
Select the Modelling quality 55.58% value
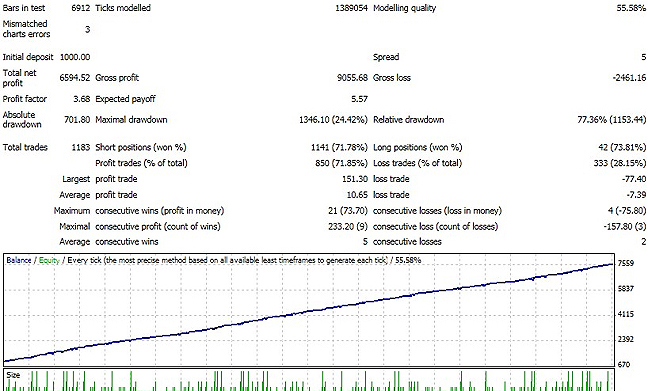pos(631,8)
